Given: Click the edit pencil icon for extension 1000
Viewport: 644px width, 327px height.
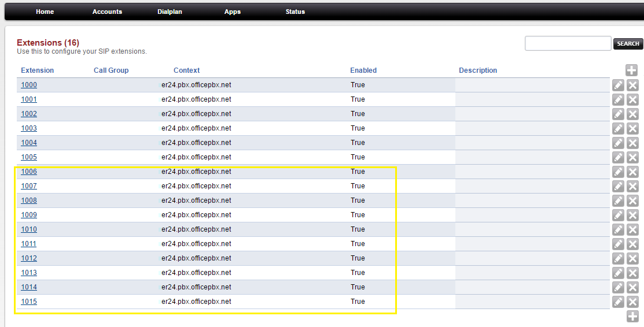Looking at the screenshot, I should pyautogui.click(x=618, y=86).
